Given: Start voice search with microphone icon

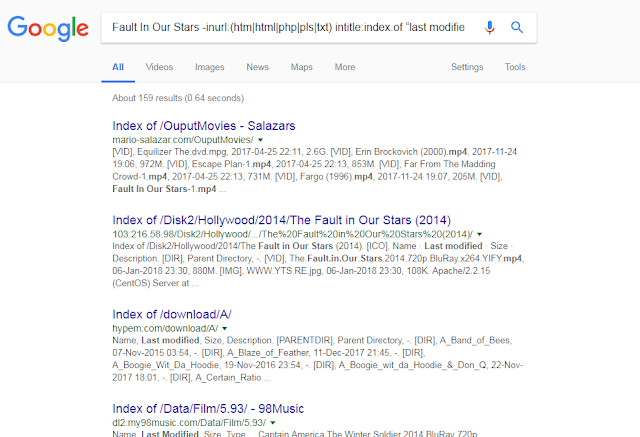Looking at the screenshot, I should click(490, 27).
